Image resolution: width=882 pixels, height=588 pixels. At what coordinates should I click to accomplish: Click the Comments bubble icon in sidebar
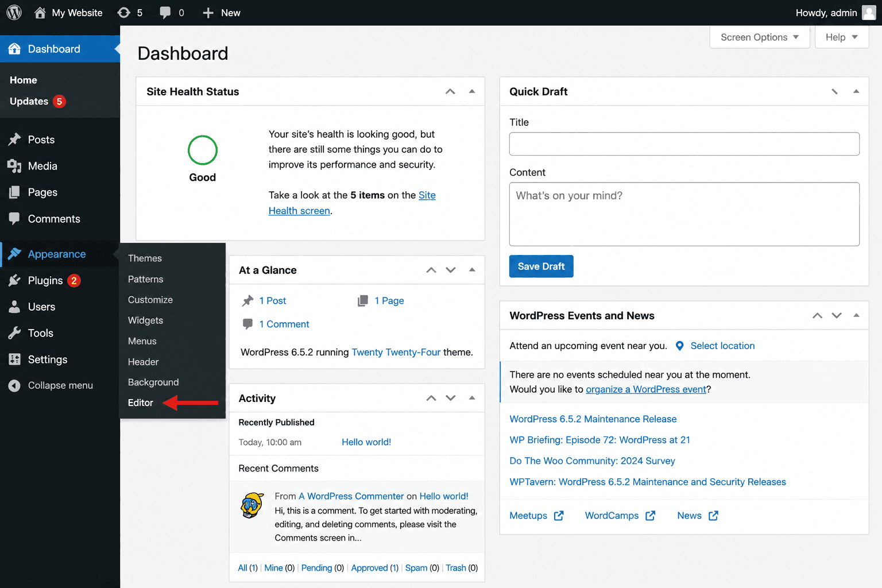[14, 219]
